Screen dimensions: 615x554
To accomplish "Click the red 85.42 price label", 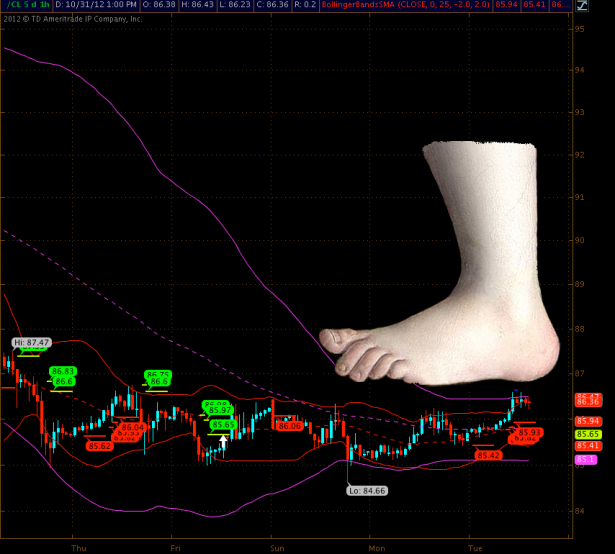I will click(x=487, y=455).
